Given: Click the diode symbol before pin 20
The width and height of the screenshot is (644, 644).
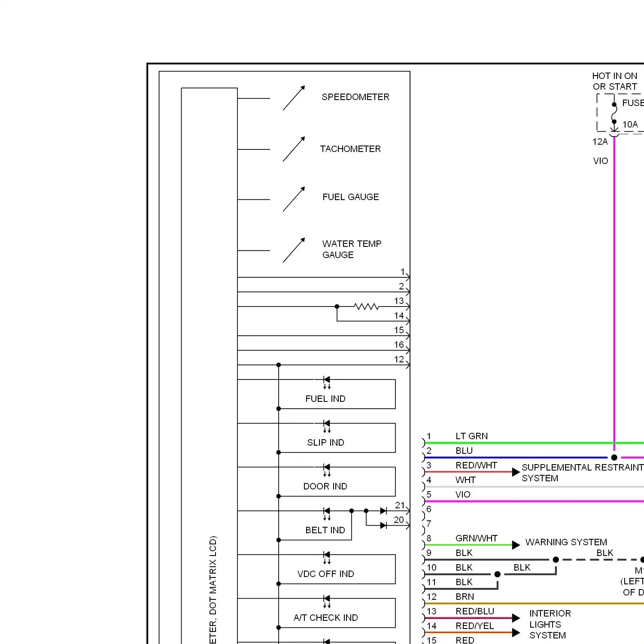Looking at the screenshot, I should (x=383, y=526).
